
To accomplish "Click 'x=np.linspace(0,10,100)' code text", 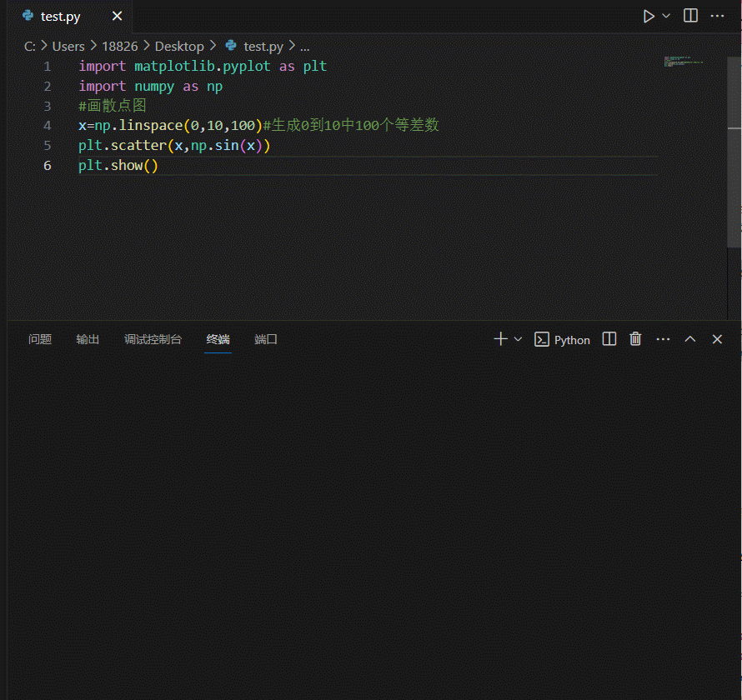I will coord(170,126).
